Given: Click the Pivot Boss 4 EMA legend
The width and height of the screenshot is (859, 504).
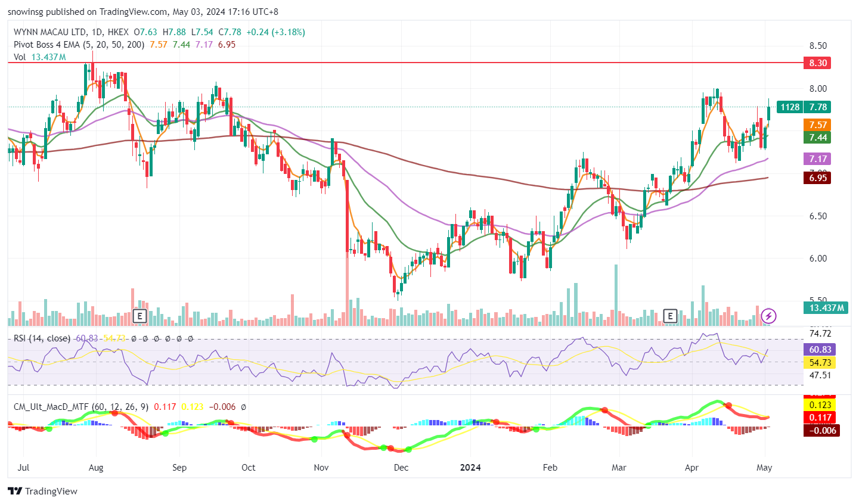Looking at the screenshot, I should click(x=79, y=45).
